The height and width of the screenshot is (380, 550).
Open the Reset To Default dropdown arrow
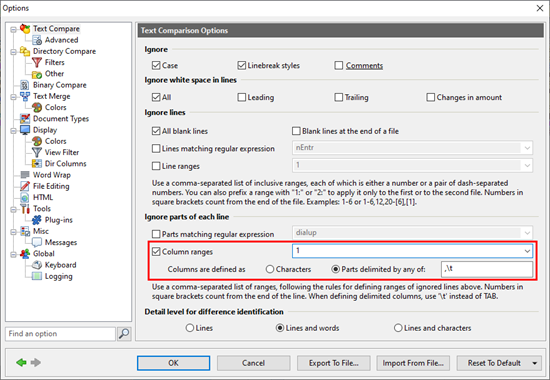point(535,363)
